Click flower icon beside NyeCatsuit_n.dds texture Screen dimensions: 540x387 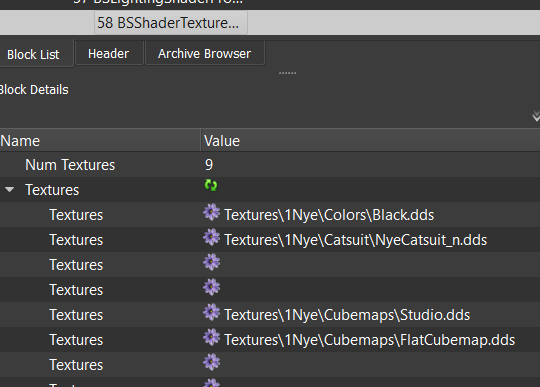pyautogui.click(x=211, y=237)
